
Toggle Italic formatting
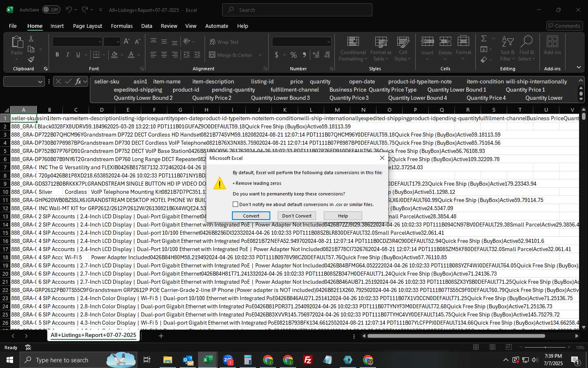68,55
